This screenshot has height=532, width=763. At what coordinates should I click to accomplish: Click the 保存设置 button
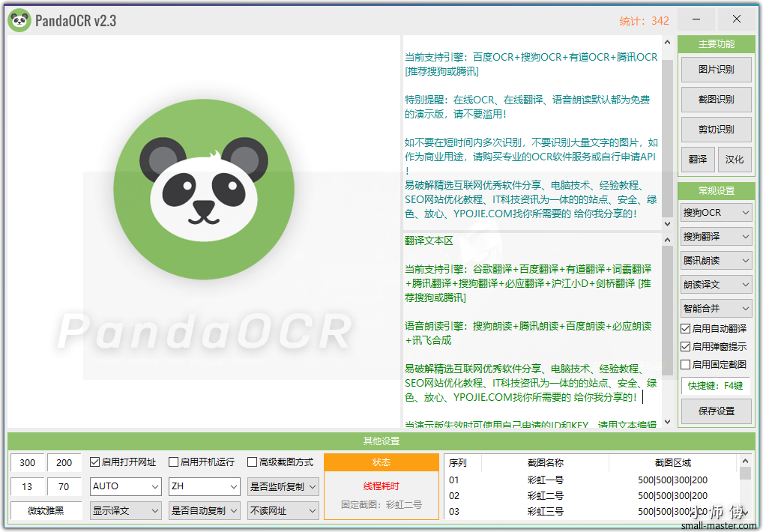(x=716, y=411)
